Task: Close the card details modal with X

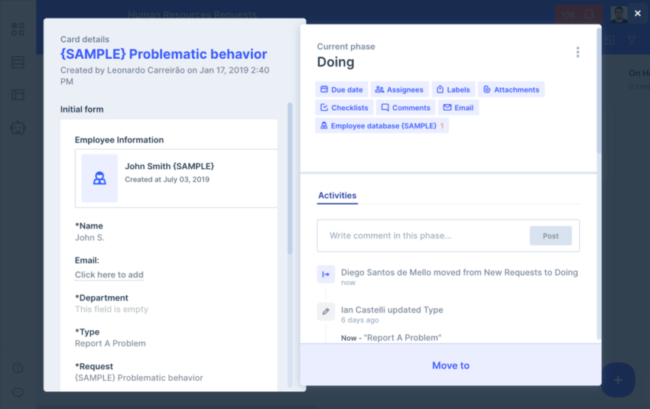Action: tap(637, 13)
